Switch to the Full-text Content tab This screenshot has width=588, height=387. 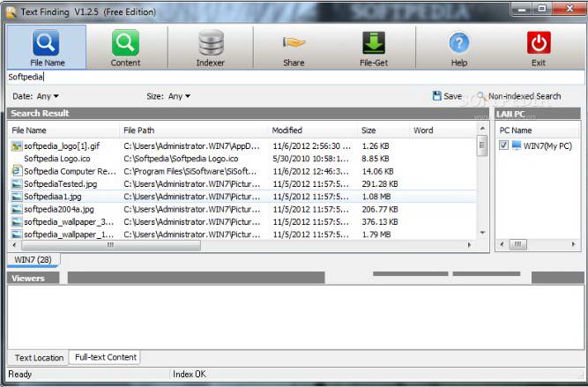coord(106,357)
